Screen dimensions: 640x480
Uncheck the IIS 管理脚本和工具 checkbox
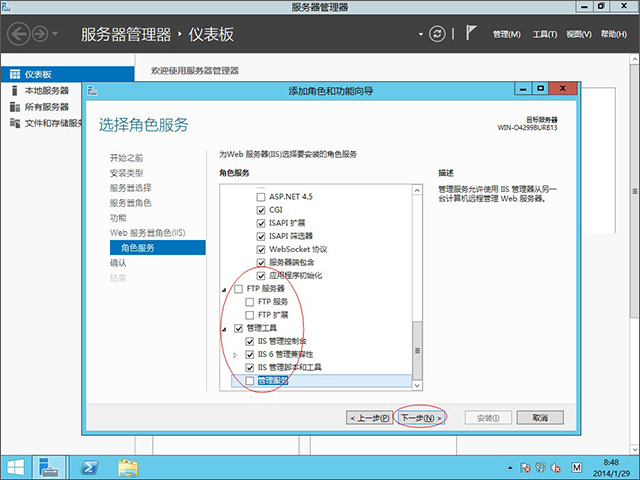click(249, 367)
